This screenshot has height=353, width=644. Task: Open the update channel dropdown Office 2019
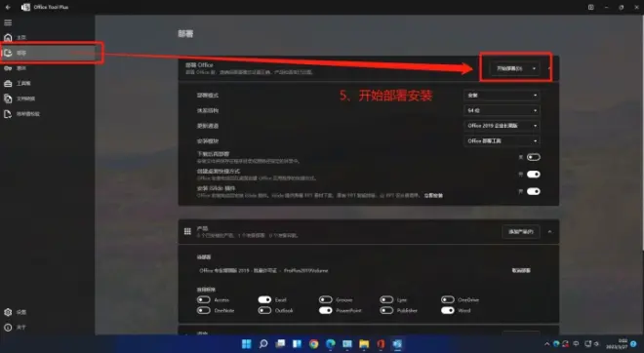point(502,126)
